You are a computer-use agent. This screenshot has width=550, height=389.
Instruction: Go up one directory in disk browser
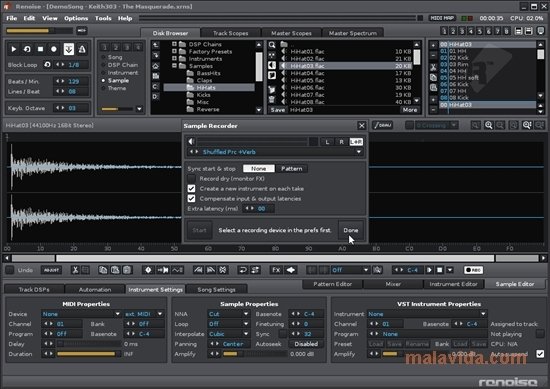coord(156,45)
